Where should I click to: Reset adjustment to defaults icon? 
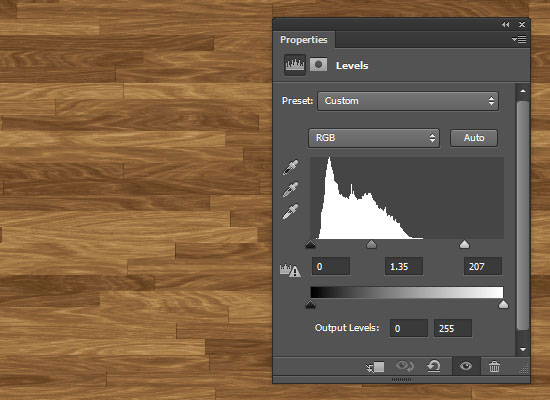[x=434, y=367]
